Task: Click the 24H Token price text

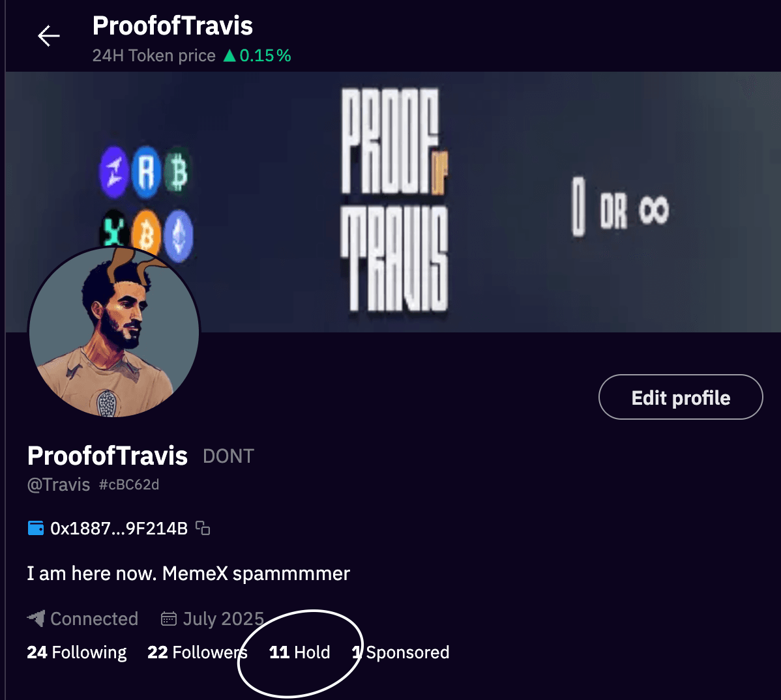Action: (154, 56)
